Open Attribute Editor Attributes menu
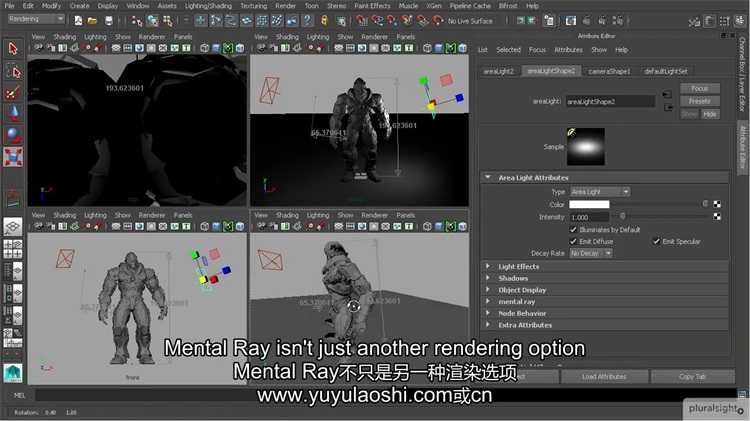 tap(568, 50)
